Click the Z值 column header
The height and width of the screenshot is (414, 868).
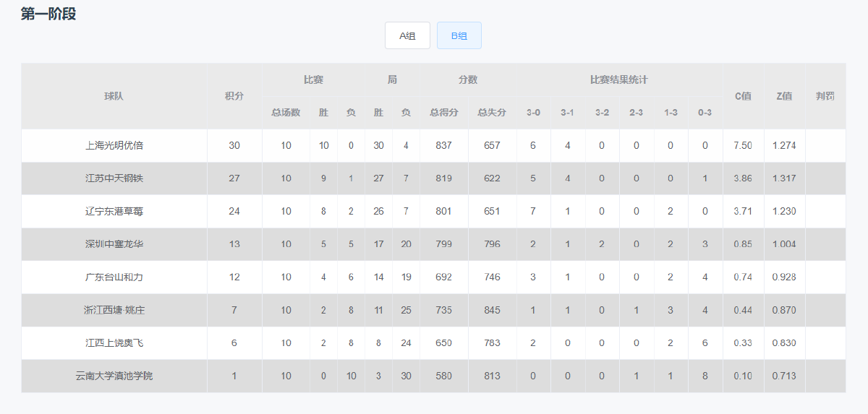pyautogui.click(x=784, y=96)
